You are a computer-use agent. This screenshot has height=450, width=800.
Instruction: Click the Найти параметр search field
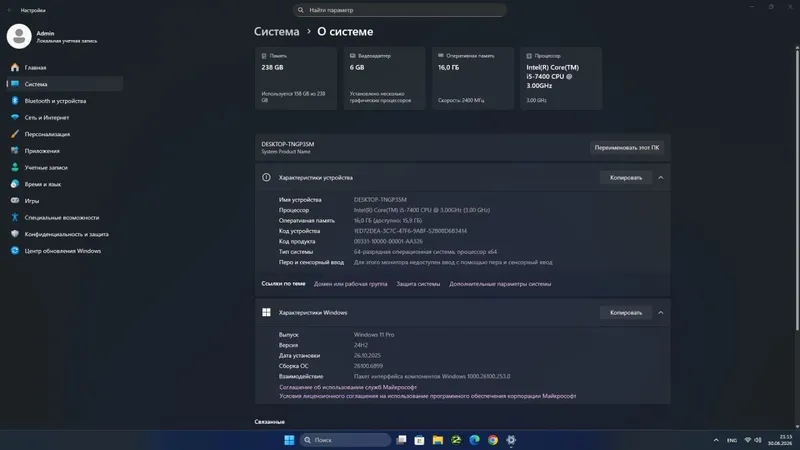[400, 10]
